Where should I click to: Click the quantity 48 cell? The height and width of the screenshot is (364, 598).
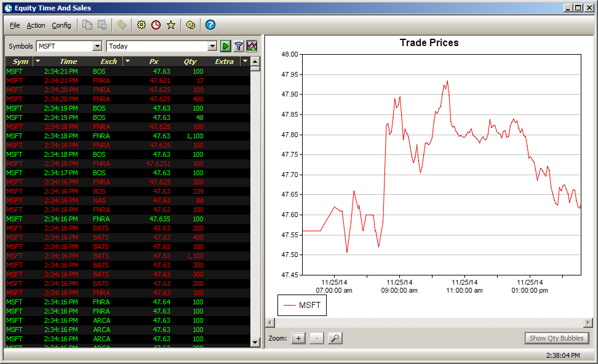200,117
